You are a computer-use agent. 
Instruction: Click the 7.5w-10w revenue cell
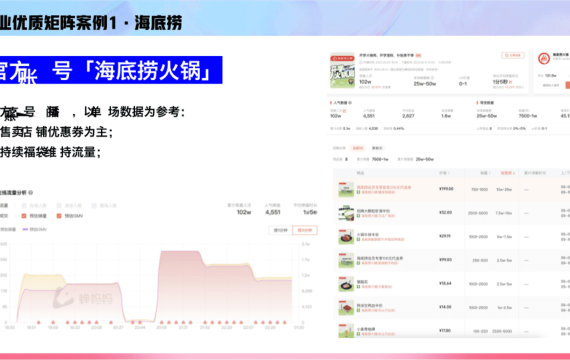[x=503, y=213]
